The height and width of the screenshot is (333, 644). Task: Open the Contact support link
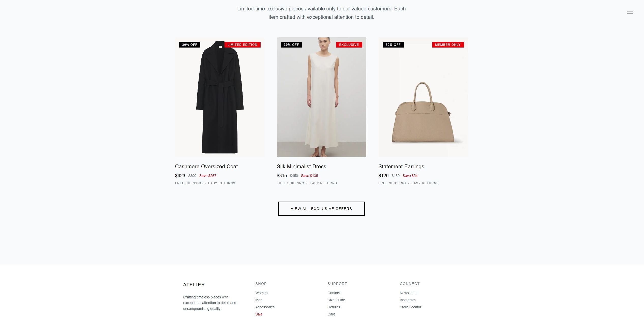pyautogui.click(x=334, y=293)
